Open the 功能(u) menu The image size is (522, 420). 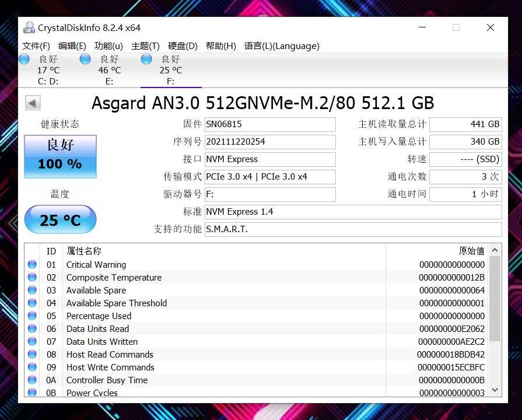point(108,46)
